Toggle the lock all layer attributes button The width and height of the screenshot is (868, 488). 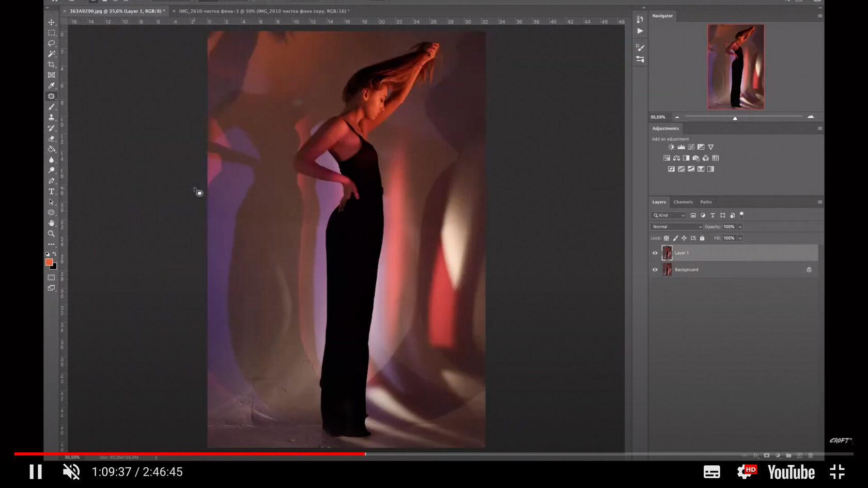(x=702, y=238)
